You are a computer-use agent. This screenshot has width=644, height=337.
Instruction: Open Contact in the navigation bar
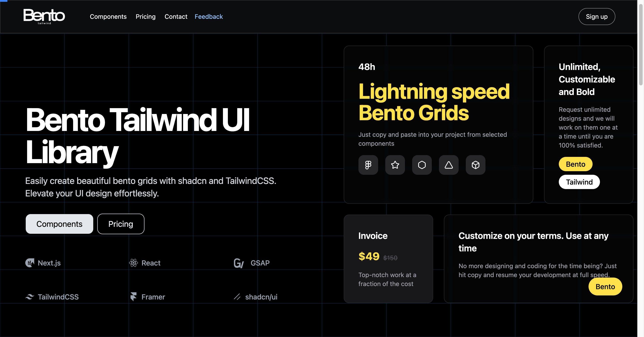click(176, 17)
